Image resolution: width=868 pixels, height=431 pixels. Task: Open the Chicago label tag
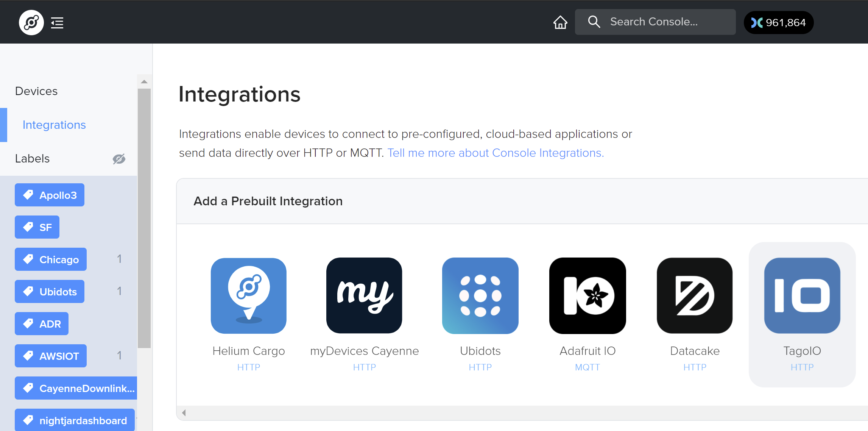click(51, 259)
